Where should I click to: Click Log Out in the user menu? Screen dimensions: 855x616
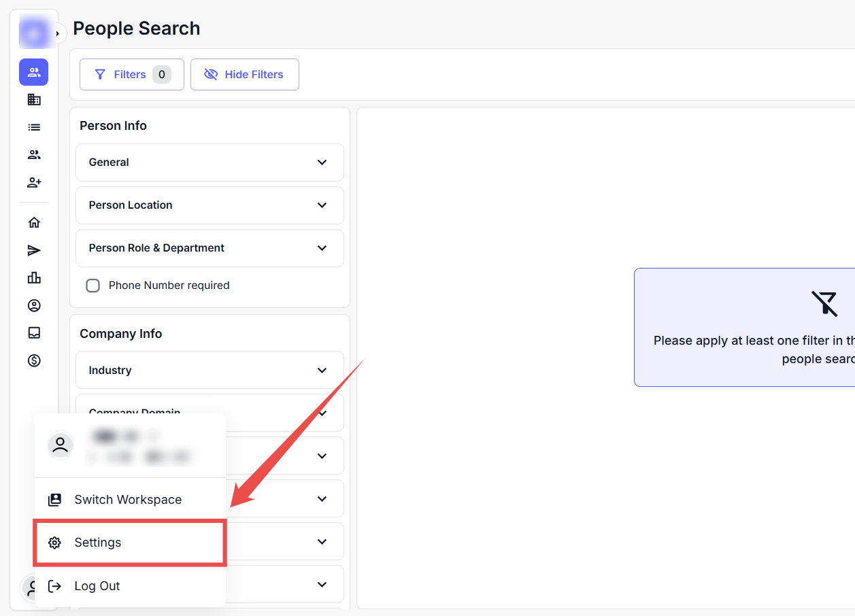tap(129, 586)
